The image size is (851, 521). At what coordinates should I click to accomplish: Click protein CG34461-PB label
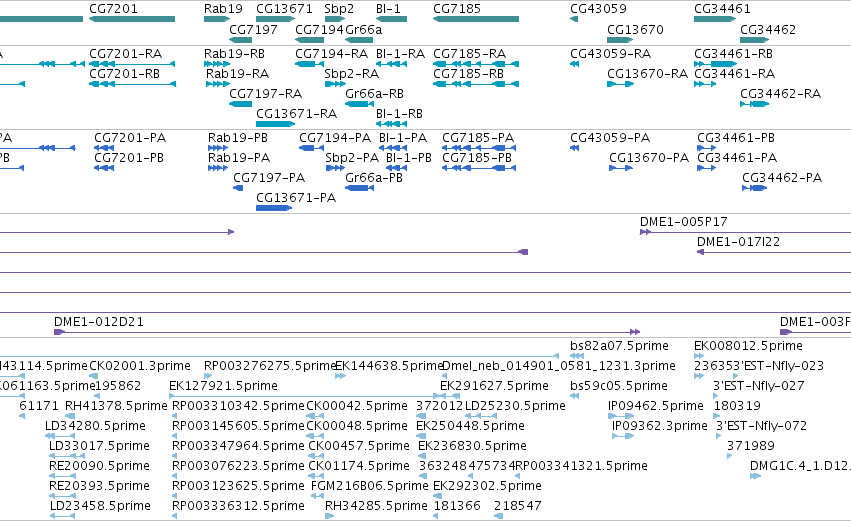[x=736, y=138]
